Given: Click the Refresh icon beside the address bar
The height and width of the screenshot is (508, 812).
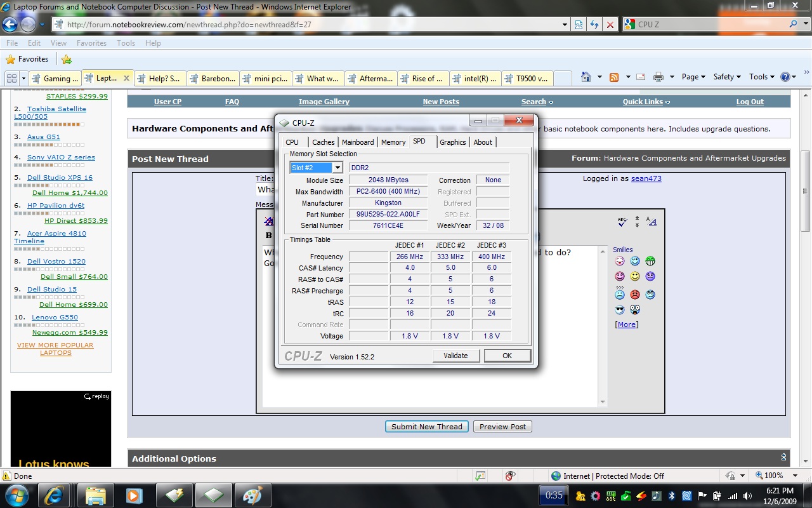Looking at the screenshot, I should tap(594, 25).
